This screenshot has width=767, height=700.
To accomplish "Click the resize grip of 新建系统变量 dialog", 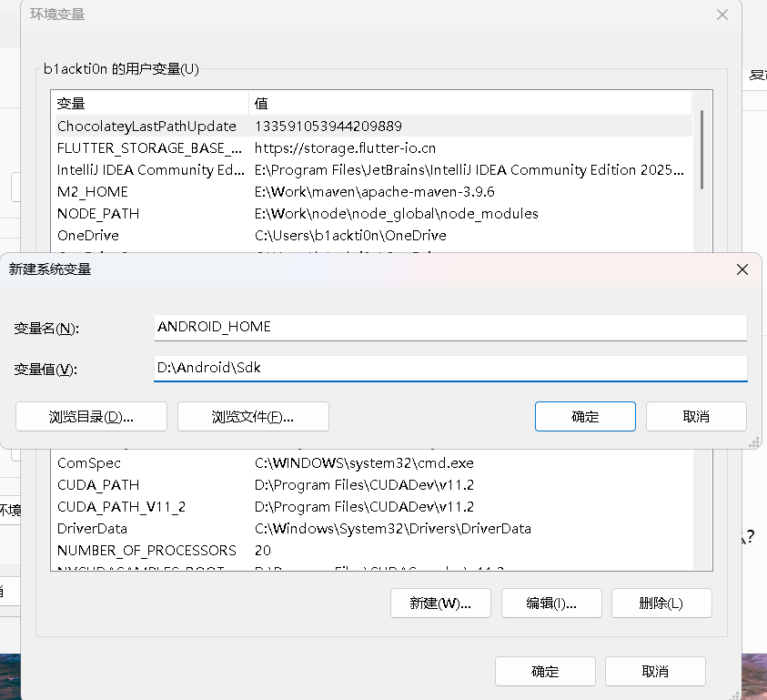I will point(753,442).
